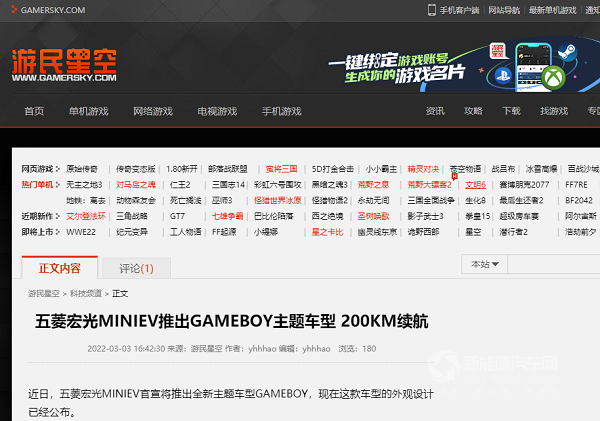The width and height of the screenshot is (600, 421).
Task: Open the 黑暗之魂3 link
Action: 329,184
